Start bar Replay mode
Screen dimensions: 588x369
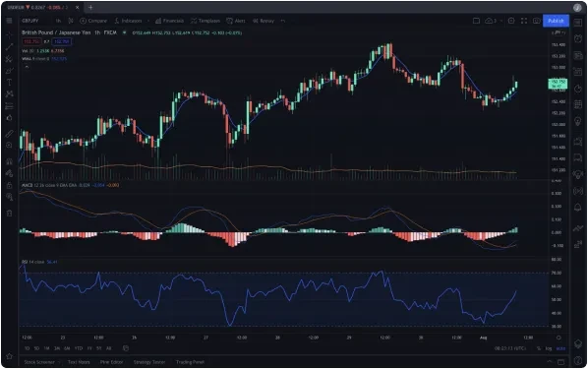point(264,21)
